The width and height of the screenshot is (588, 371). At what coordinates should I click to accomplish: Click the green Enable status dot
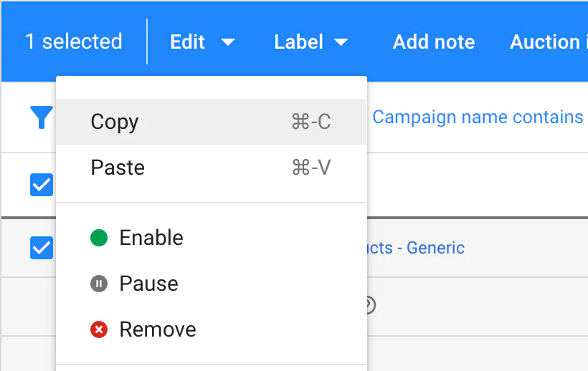click(99, 238)
